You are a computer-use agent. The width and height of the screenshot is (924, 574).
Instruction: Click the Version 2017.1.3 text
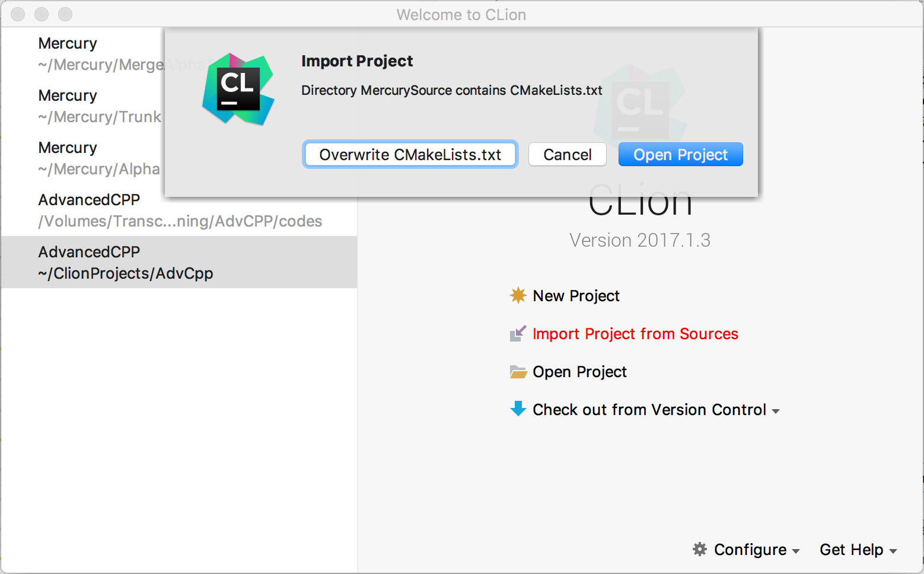tap(640, 240)
